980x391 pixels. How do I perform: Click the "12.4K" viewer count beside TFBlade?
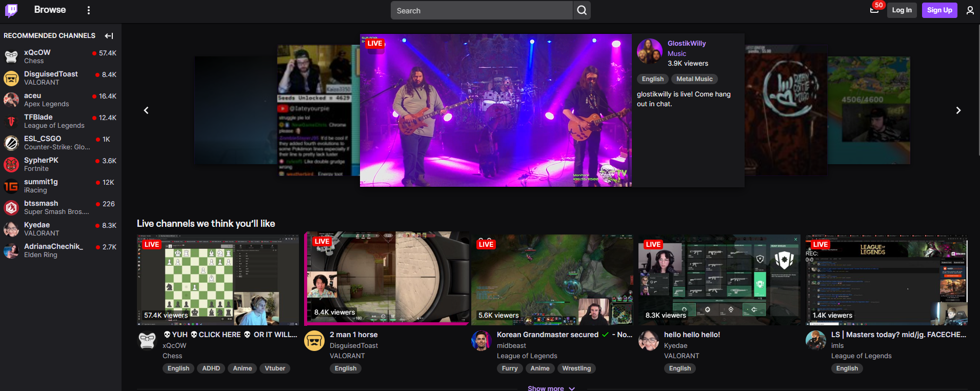(x=108, y=118)
